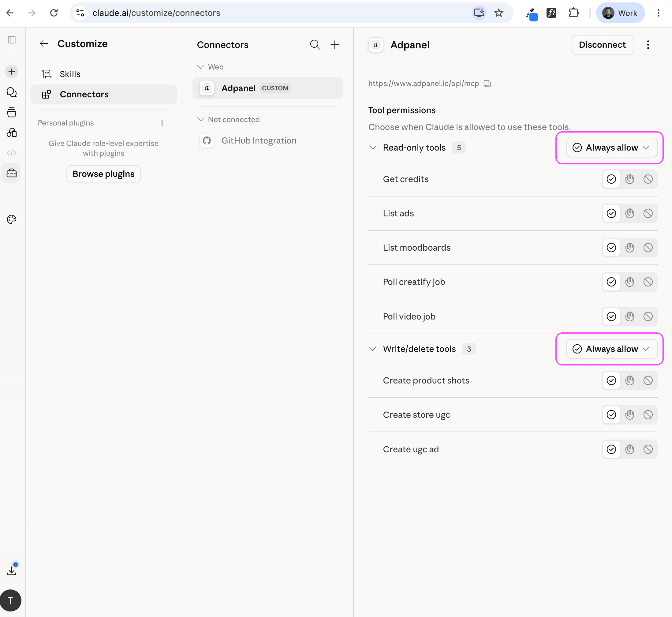The width and height of the screenshot is (672, 617).
Task: Reload the current page
Action: tap(54, 13)
